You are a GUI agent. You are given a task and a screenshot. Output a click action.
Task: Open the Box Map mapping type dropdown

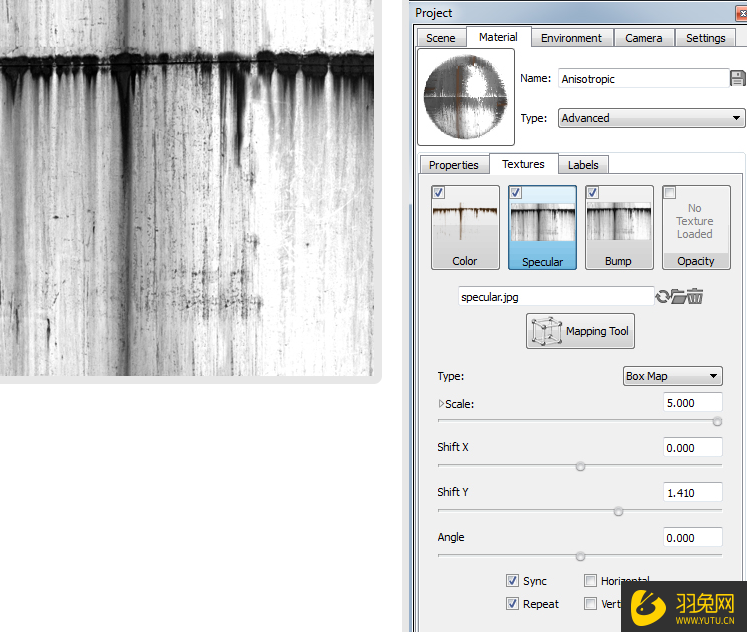click(x=672, y=376)
